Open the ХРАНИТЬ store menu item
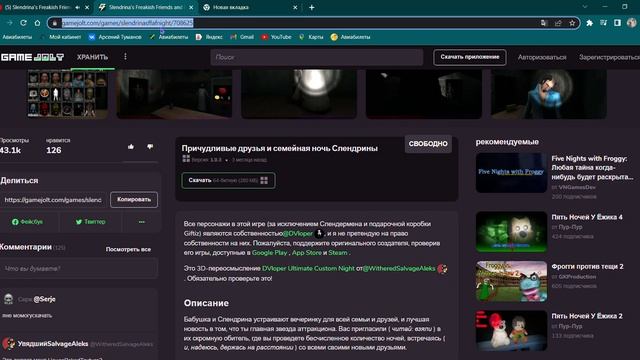This screenshot has height=360, width=640. [x=93, y=57]
